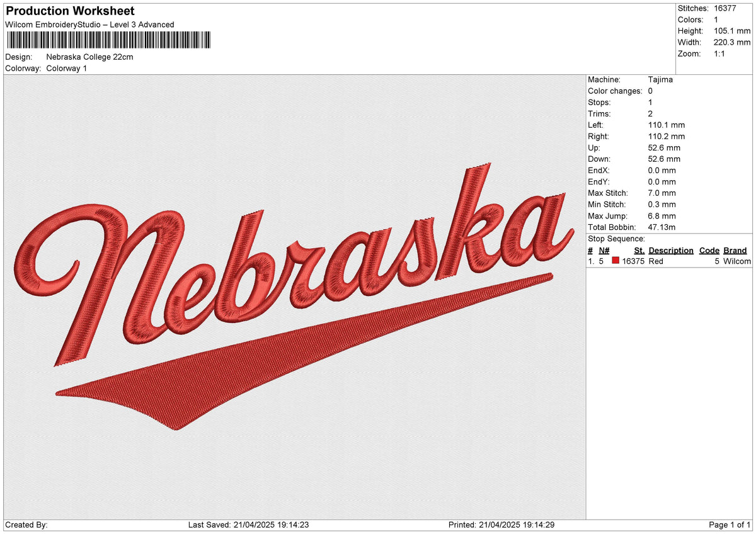Click the Page 1 of 1 indicator

point(730,525)
